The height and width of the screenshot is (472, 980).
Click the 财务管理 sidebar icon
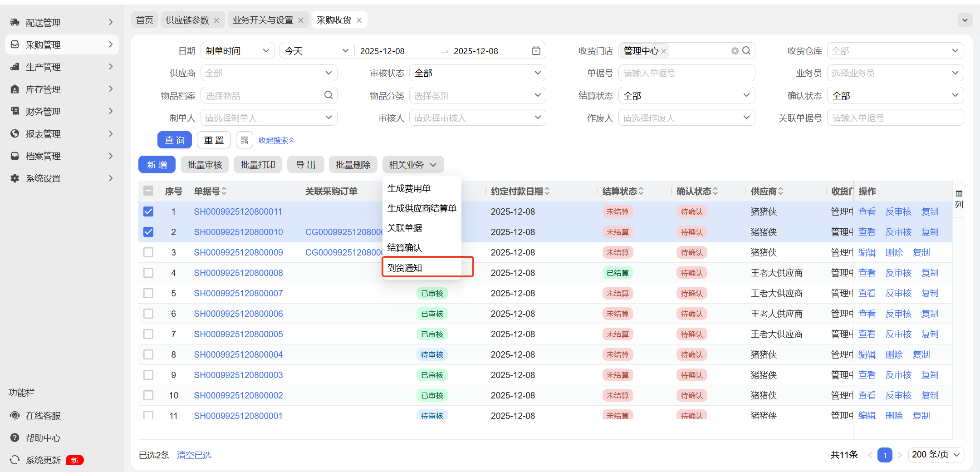click(x=15, y=111)
